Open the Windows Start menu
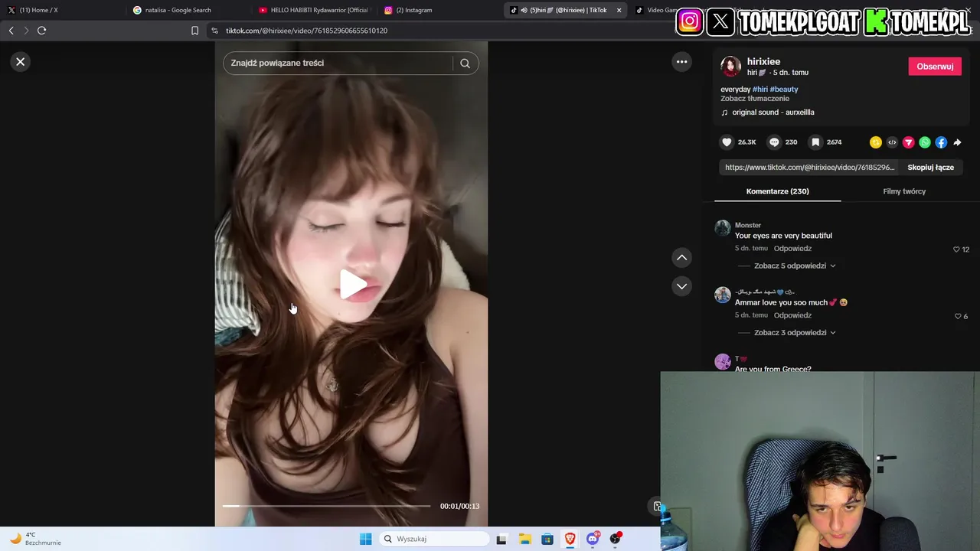This screenshot has height=551, width=980. (x=366, y=539)
